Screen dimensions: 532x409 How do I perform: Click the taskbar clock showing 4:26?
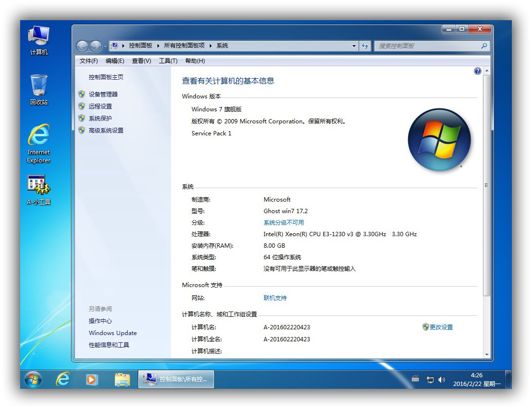[x=477, y=380]
